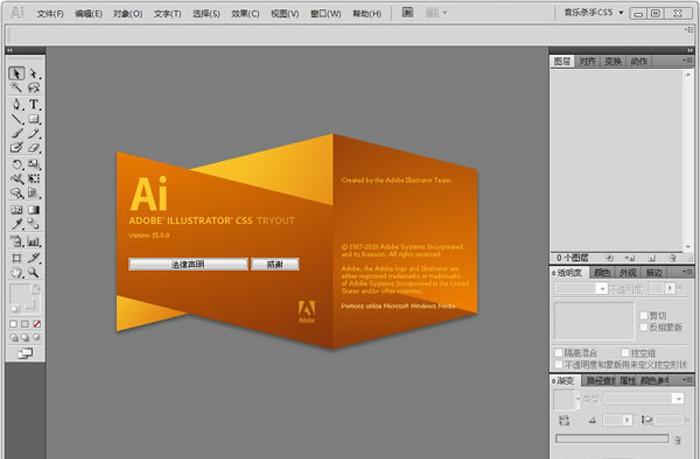700x459 pixels.
Task: Open the 文件(F) menu
Action: 50,14
